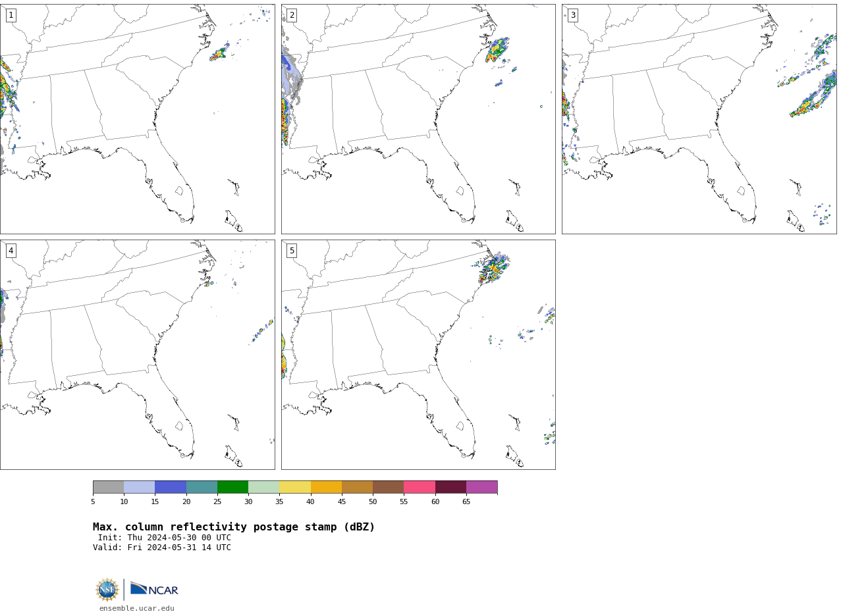Click the reflectivity postage stamp title
This screenshot has width=843, height=616.
coord(234,527)
